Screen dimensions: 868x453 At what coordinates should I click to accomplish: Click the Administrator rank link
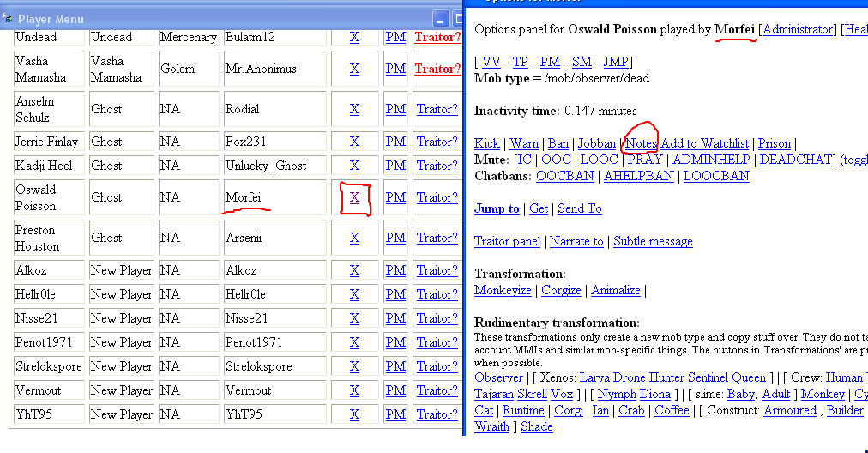[x=797, y=29]
